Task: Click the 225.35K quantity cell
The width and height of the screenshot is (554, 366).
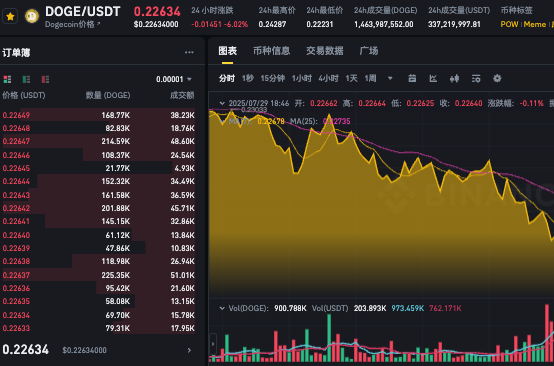Action: [x=116, y=275]
